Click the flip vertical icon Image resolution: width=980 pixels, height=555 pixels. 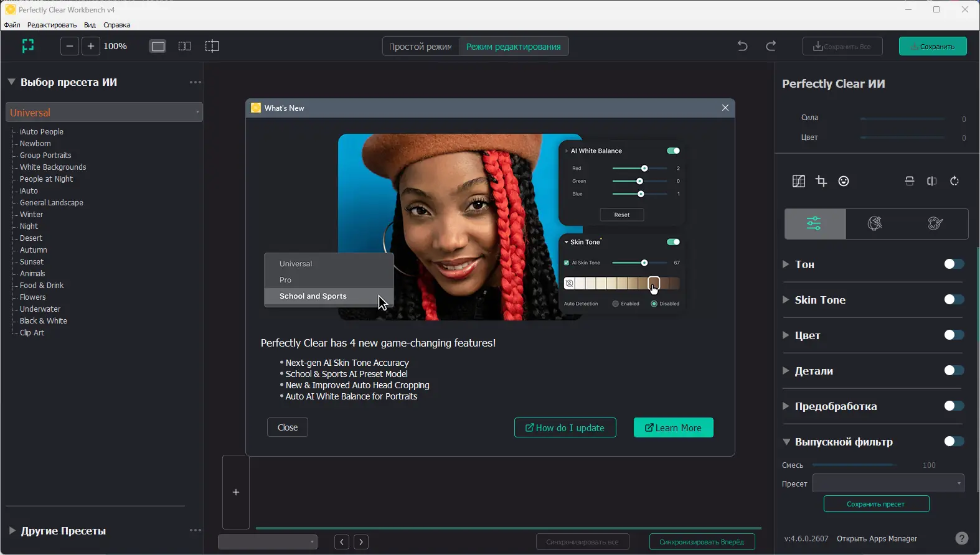[910, 181]
